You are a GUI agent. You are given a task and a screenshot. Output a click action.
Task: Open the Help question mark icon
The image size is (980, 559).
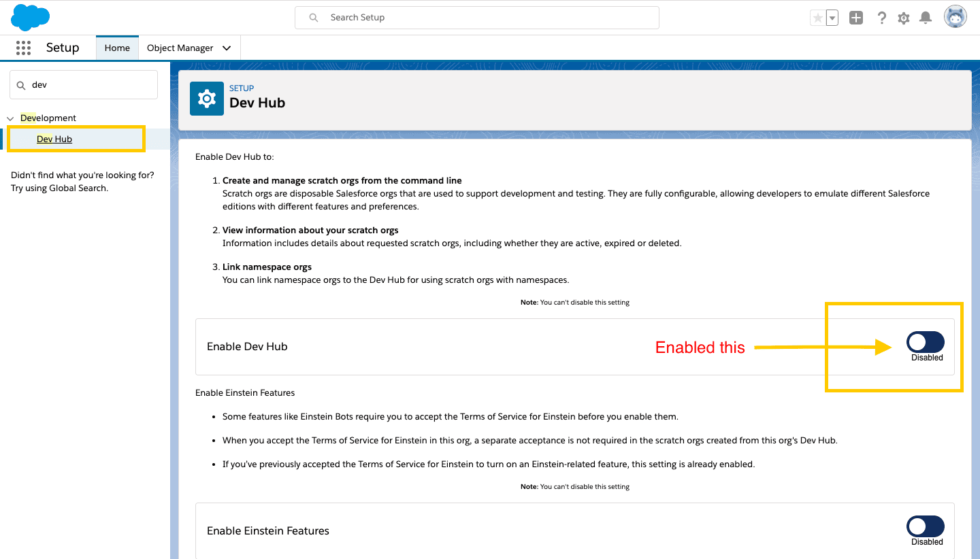881,18
